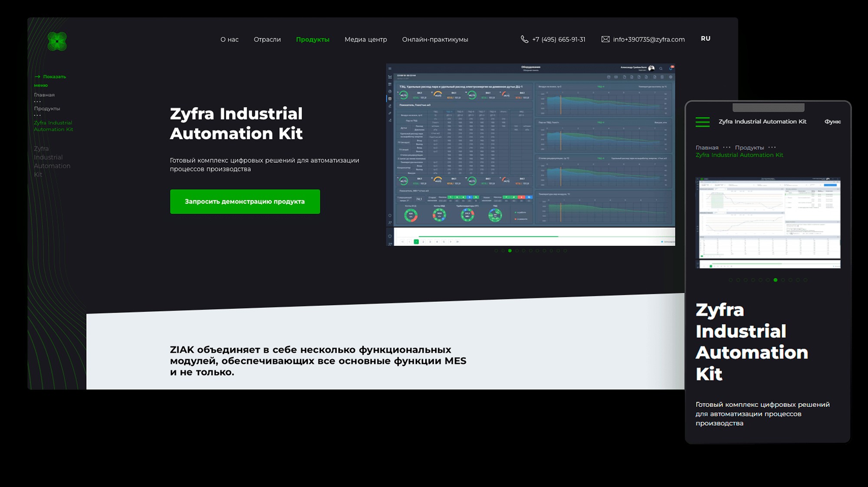
Task: Click mobile text Готовый комплекс цифровых решений
Action: (763, 414)
